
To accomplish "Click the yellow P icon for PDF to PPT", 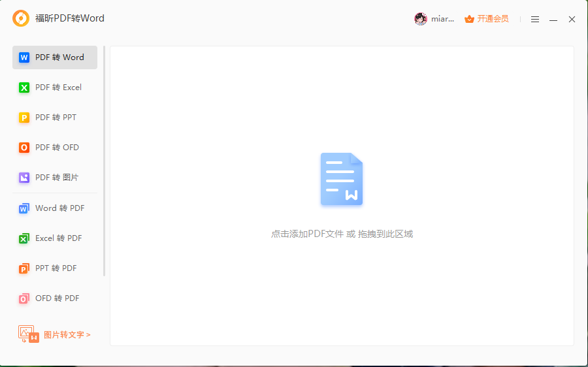I will [x=24, y=118].
